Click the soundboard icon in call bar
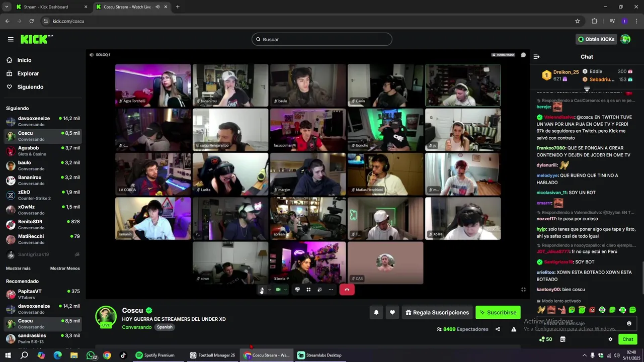 click(319, 290)
